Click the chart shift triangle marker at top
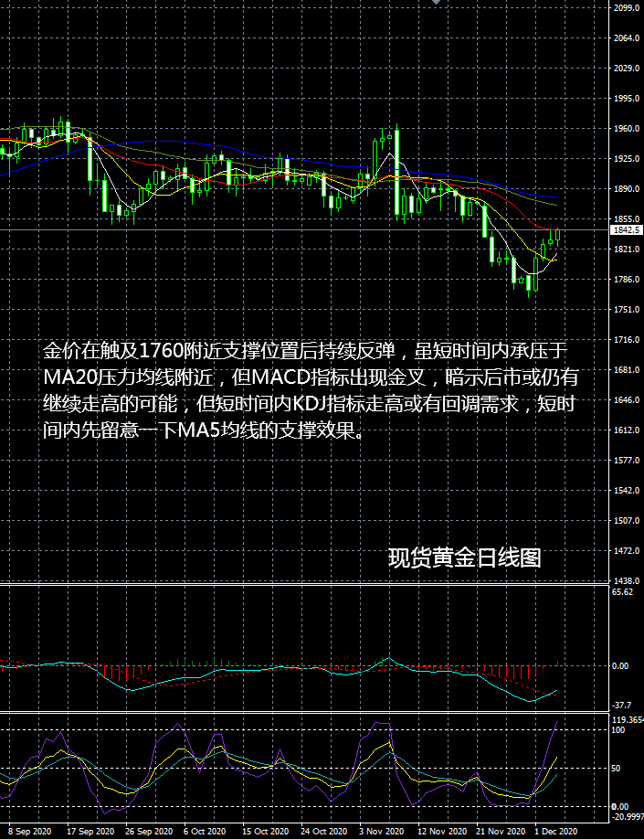Viewport: 644px width, 839px height. pos(437,2)
